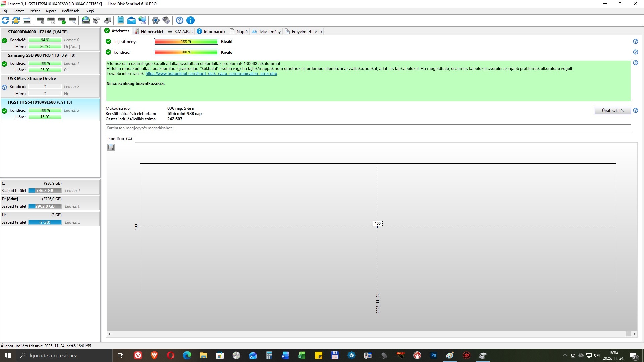Click the refresh disk status icon
This screenshot has width=644, height=362.
tap(5, 20)
